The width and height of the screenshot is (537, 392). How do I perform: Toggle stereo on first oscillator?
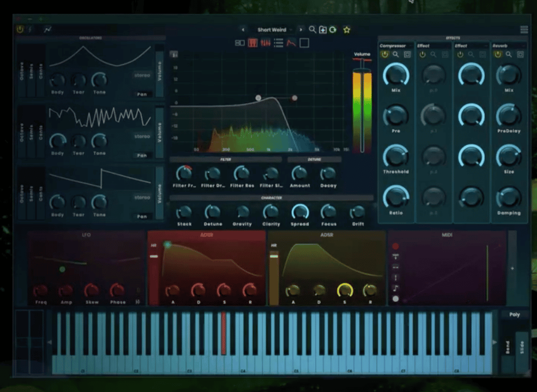click(142, 75)
